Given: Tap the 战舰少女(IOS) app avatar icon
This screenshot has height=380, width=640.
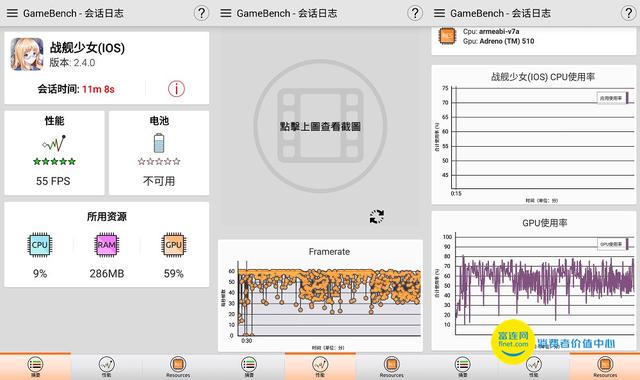Looking at the screenshot, I should pos(27,54).
